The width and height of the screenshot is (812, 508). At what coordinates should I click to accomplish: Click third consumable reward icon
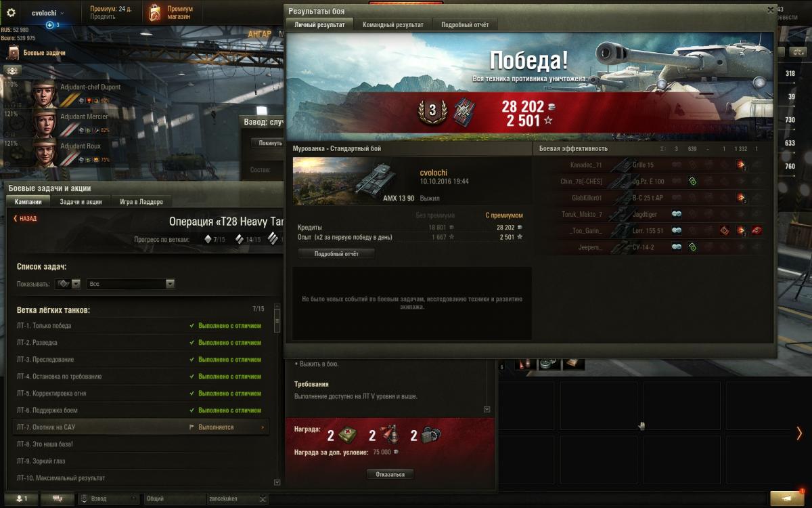pos(431,435)
